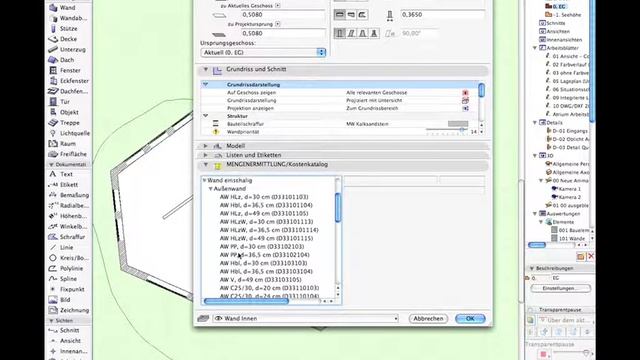This screenshot has height=360, width=640.
Task: Select the Wand tool in toolbox
Action: [x=68, y=8]
